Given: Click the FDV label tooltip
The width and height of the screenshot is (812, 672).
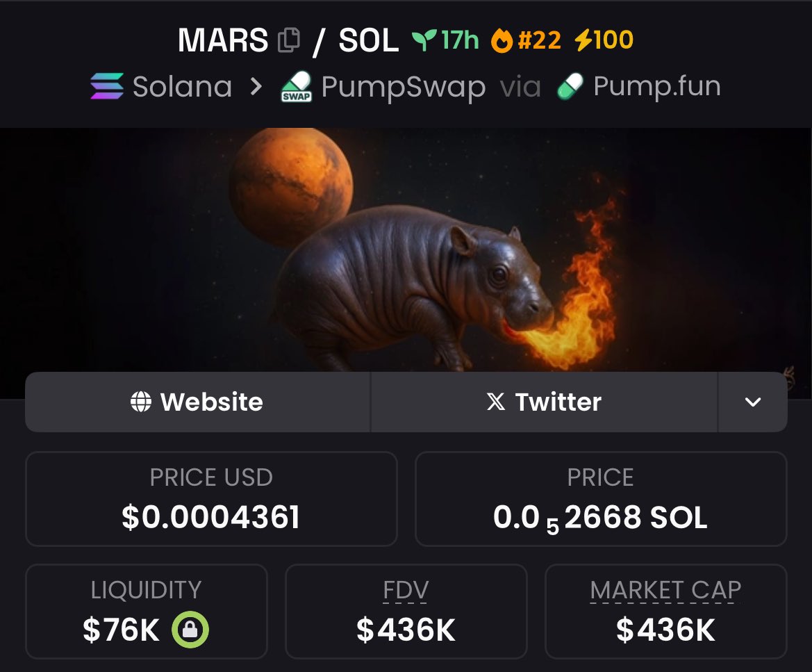Looking at the screenshot, I should 406,590.
